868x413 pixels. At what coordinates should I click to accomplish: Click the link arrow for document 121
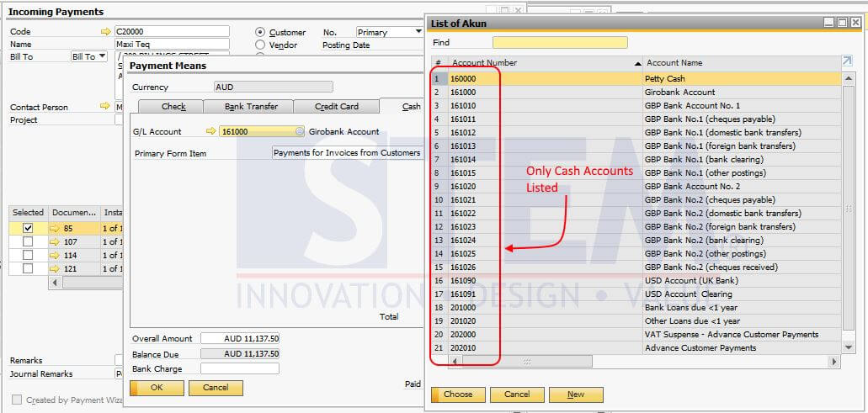[55, 268]
